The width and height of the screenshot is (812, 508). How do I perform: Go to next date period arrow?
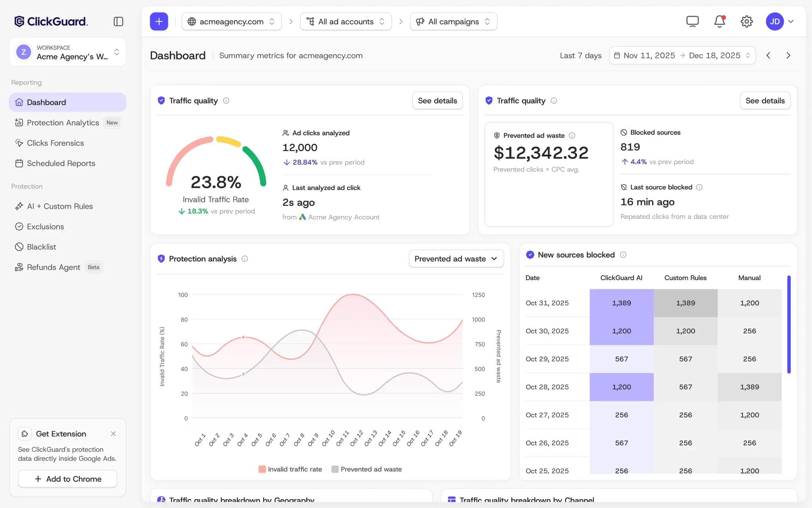(788, 56)
